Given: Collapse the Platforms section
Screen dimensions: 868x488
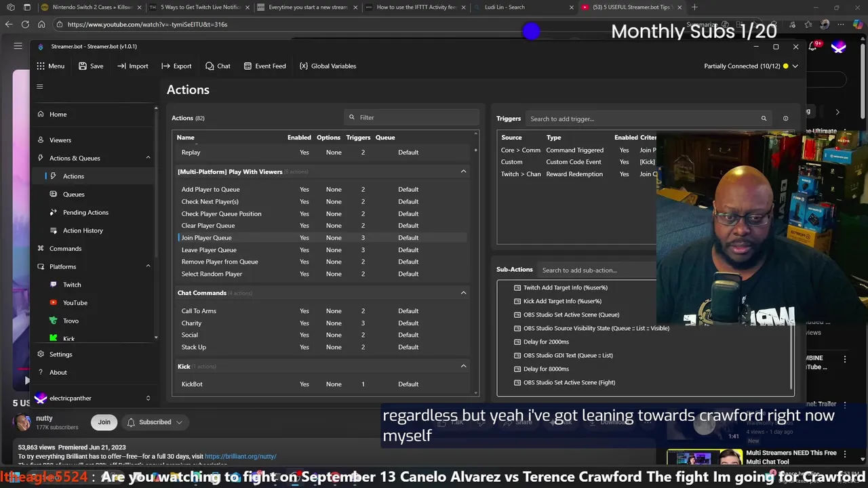Looking at the screenshot, I should (148, 266).
